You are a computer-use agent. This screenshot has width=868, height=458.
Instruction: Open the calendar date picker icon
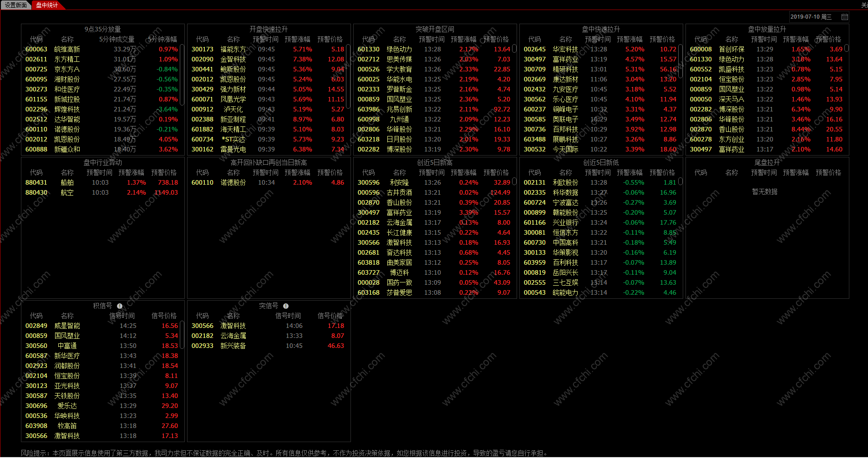[845, 17]
